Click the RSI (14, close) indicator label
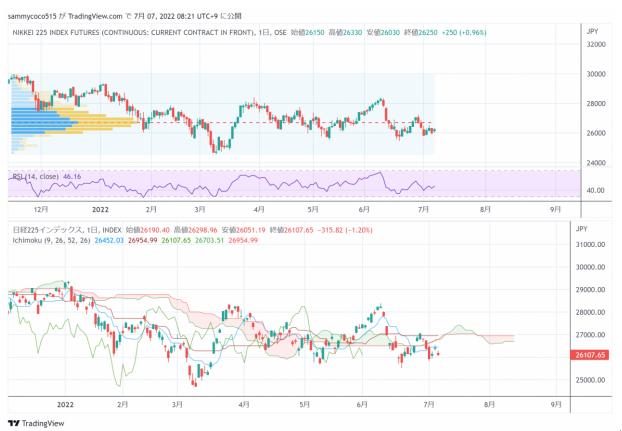 pos(36,176)
